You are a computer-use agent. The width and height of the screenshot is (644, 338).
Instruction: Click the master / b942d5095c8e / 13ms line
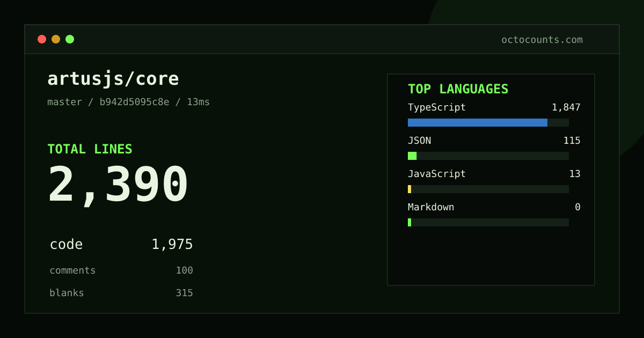tap(129, 102)
